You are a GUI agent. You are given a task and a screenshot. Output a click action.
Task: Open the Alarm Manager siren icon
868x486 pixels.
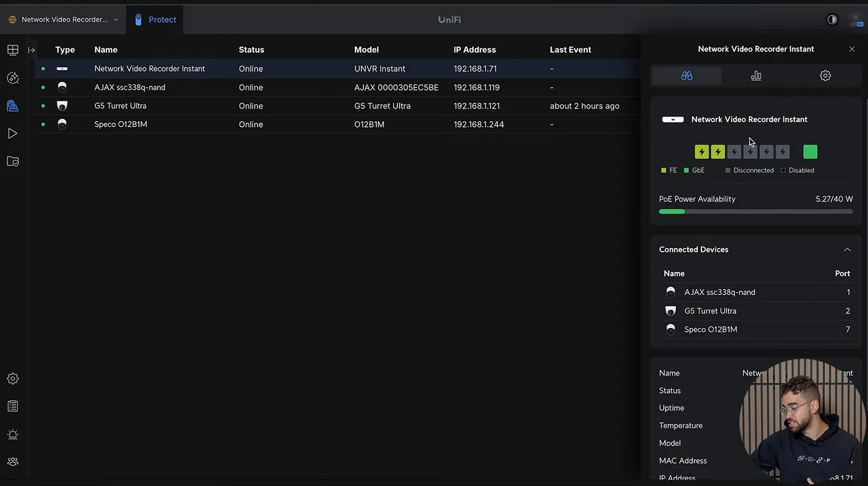pos(13,434)
